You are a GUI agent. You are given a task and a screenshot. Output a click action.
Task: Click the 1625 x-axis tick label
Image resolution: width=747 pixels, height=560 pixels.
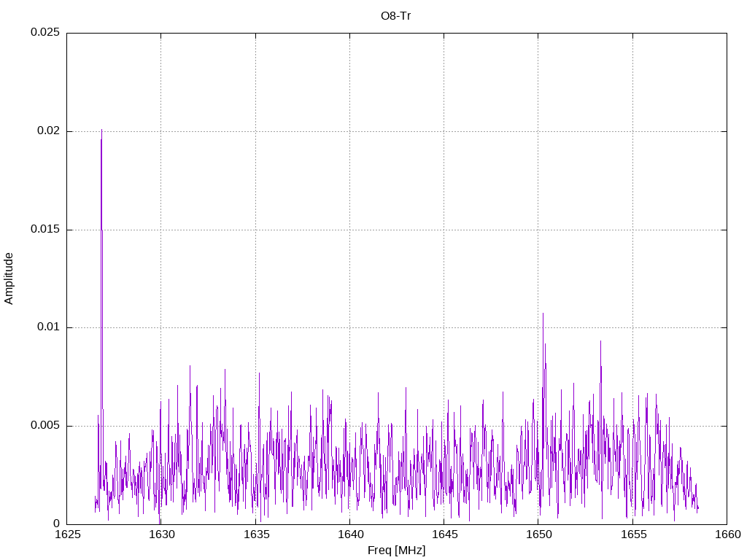(67, 534)
